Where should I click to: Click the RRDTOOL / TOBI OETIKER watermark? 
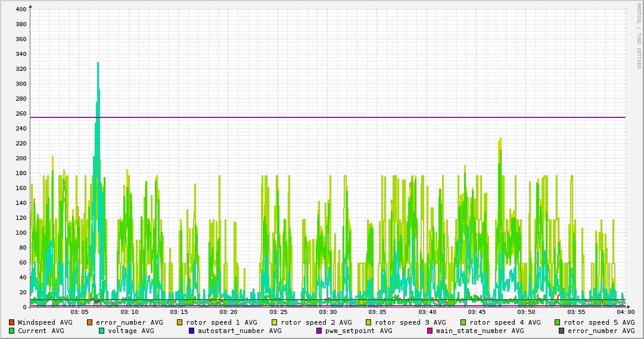point(639,36)
